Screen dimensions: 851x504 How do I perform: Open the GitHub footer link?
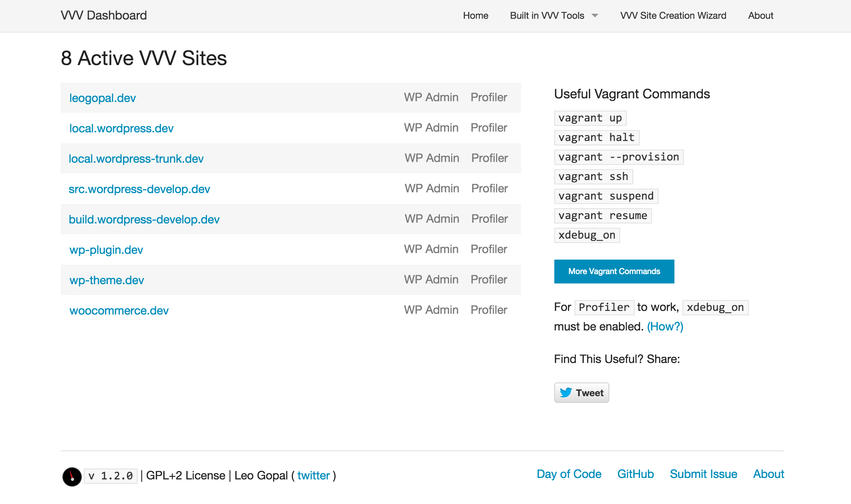coord(635,474)
